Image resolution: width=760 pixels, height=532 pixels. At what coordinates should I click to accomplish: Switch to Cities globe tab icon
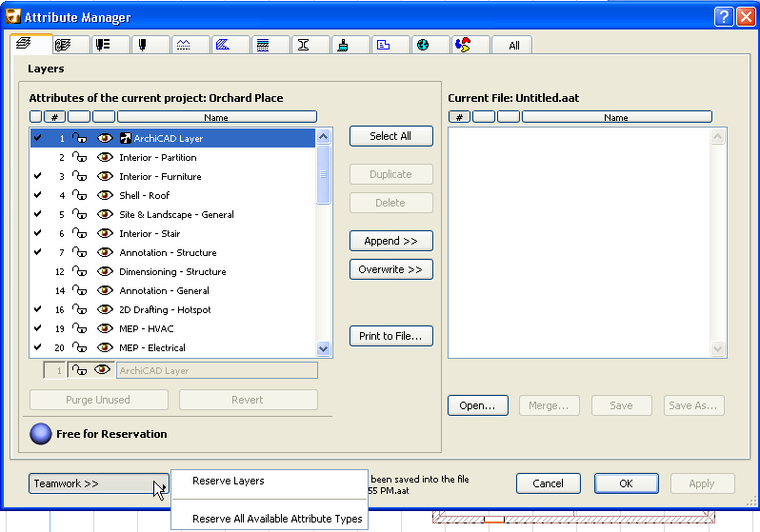423,45
